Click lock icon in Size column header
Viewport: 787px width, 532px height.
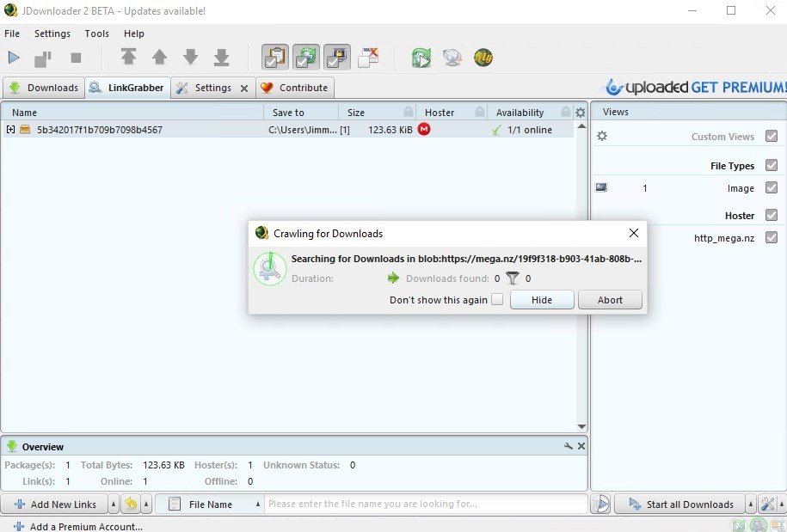409,112
